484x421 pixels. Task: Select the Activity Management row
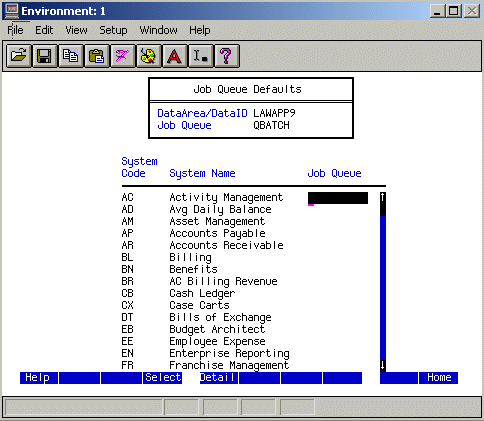[226, 197]
